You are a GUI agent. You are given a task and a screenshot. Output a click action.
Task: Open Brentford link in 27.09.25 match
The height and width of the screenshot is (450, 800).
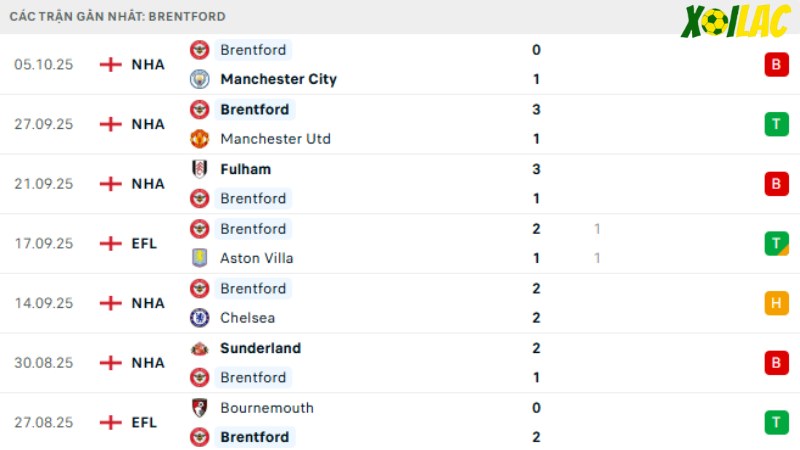(255, 110)
